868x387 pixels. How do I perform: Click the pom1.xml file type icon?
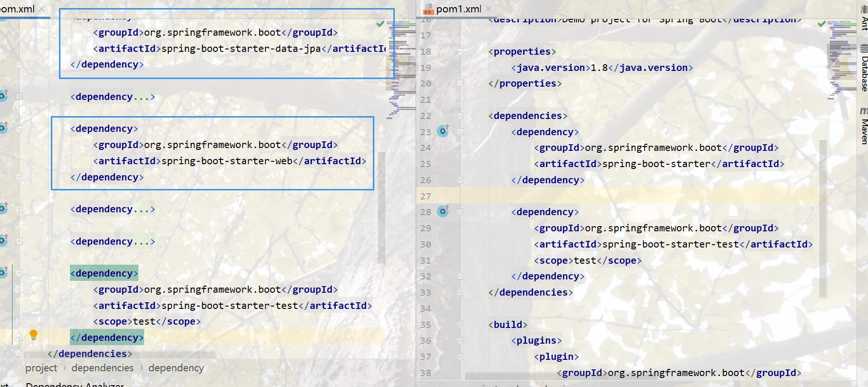coord(428,9)
